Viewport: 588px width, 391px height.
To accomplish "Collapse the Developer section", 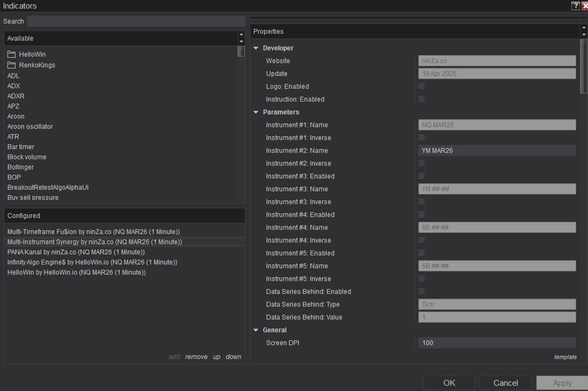I will (256, 48).
